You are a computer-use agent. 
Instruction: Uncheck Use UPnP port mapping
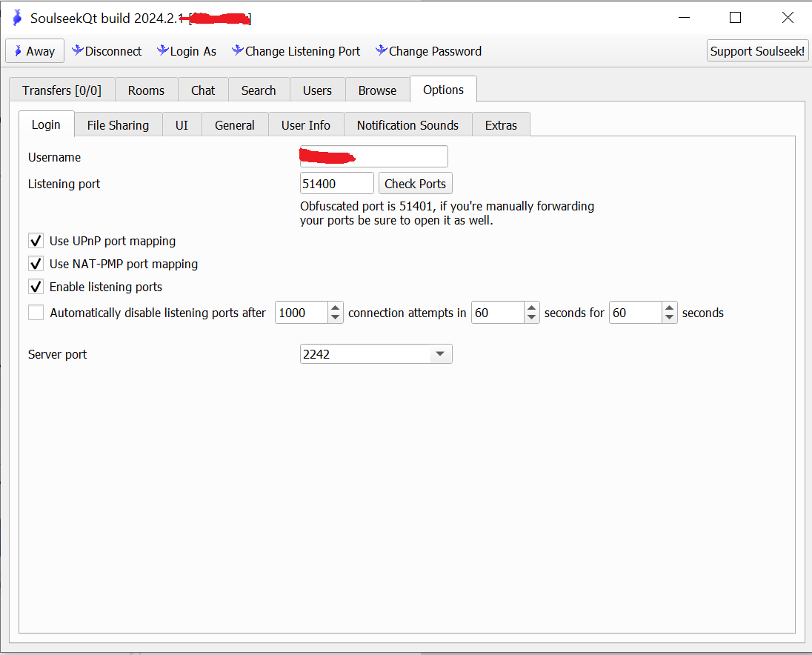(36, 241)
